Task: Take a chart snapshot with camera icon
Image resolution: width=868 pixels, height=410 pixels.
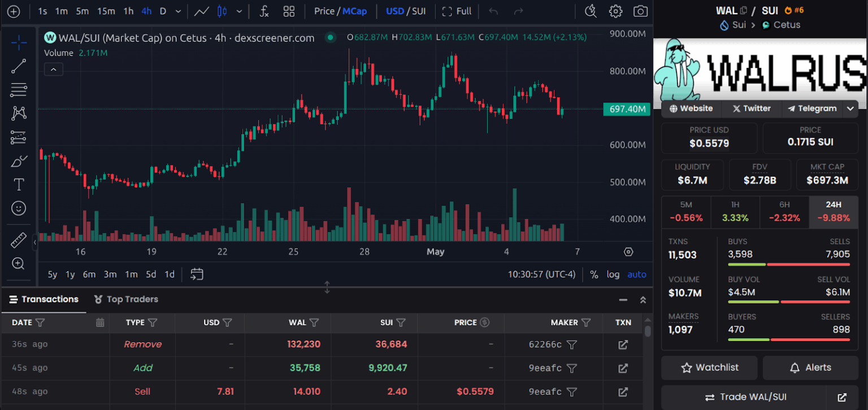Action: [640, 11]
